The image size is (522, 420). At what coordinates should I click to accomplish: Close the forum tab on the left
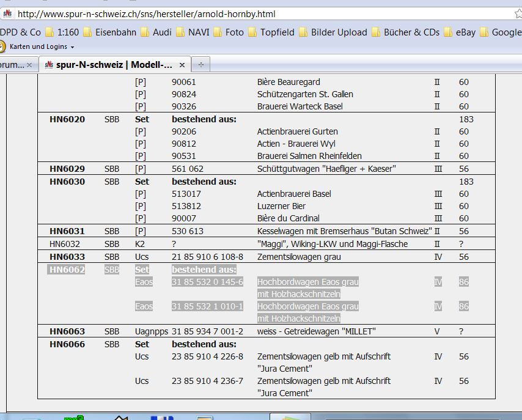tap(29, 64)
